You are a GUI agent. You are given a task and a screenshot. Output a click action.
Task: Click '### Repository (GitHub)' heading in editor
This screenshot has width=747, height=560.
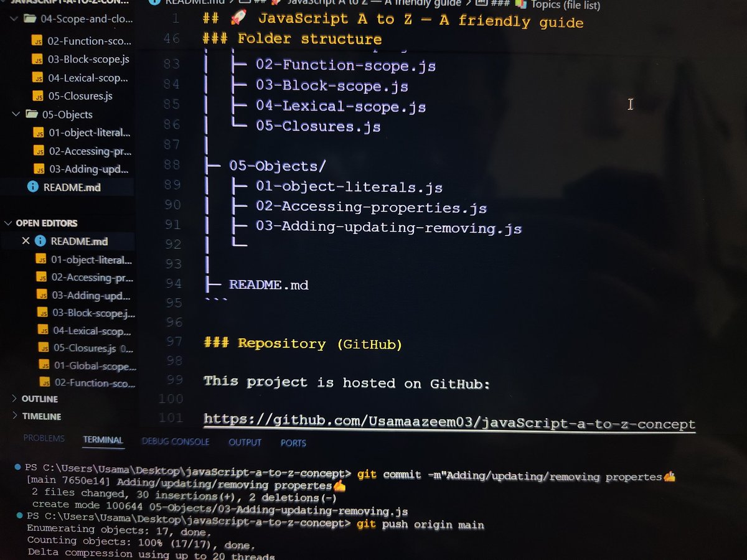point(303,343)
